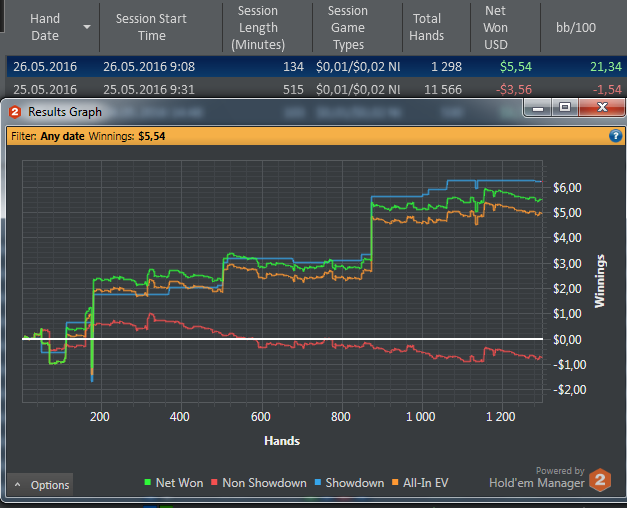This screenshot has height=508, width=627.
Task: Toggle the Net Won legend entry
Action: (x=174, y=483)
